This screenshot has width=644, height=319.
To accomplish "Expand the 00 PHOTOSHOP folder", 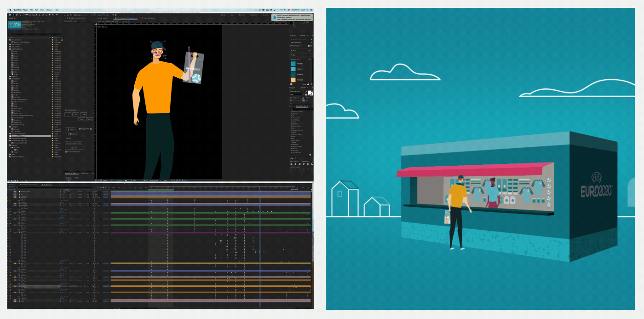I will point(8,40).
